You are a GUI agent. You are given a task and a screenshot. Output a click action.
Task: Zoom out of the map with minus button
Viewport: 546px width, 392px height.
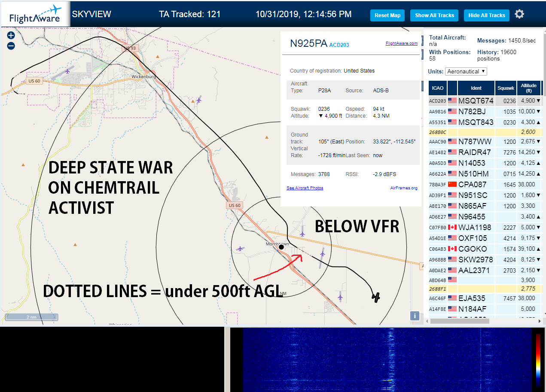coord(11,46)
